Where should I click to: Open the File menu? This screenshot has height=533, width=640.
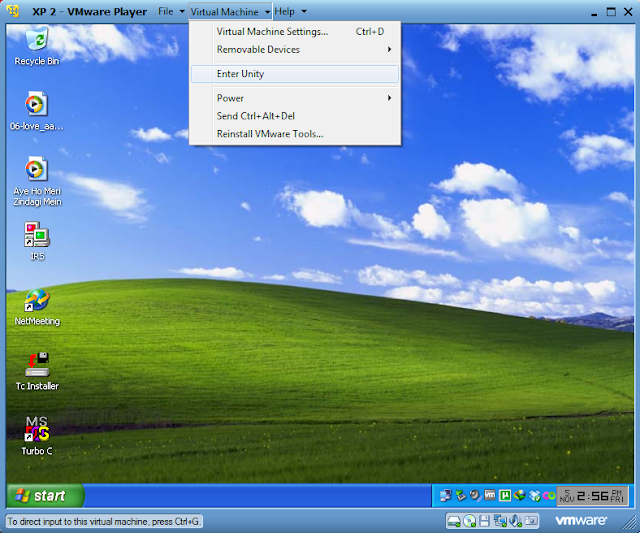point(166,11)
